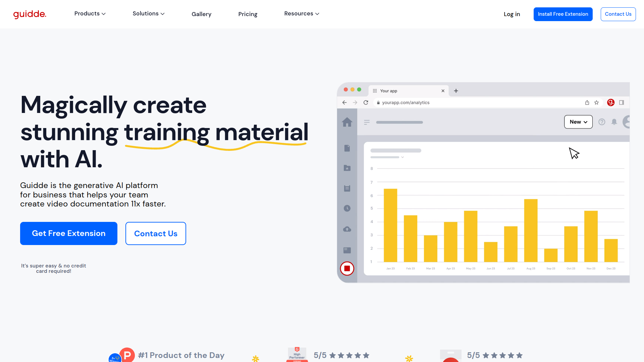Click the clock history sidebar icon
Viewport: 644px width, 362px height.
347,208
